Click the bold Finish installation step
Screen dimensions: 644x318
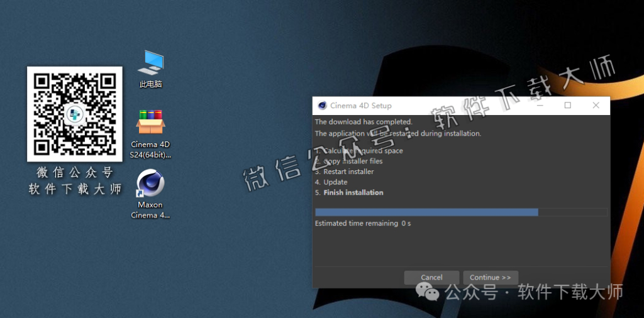353,192
